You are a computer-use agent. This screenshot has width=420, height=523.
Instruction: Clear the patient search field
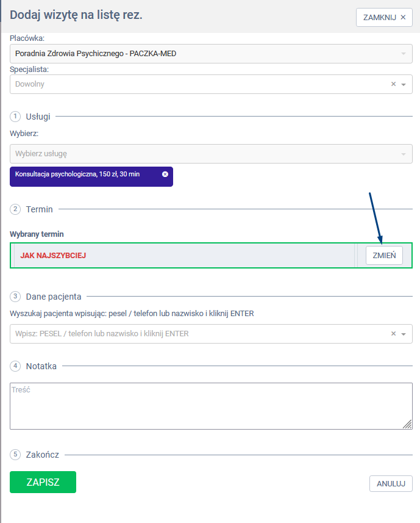tap(393, 334)
